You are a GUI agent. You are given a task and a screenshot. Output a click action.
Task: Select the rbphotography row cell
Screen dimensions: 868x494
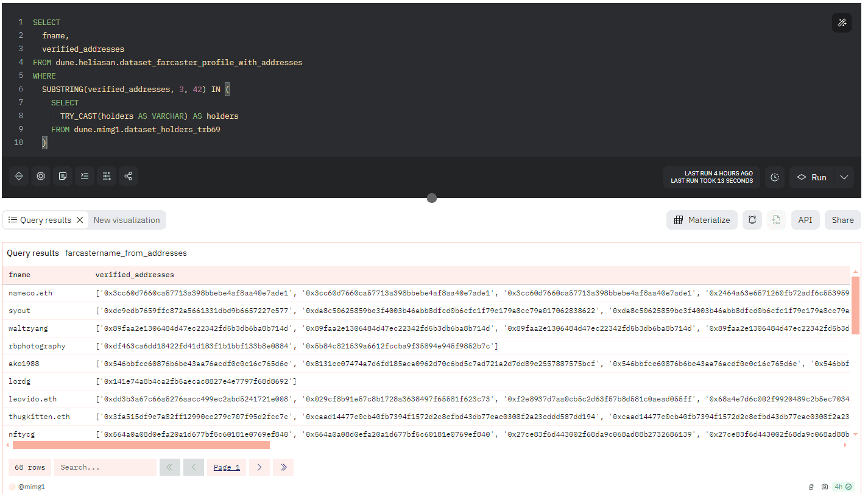(x=37, y=346)
